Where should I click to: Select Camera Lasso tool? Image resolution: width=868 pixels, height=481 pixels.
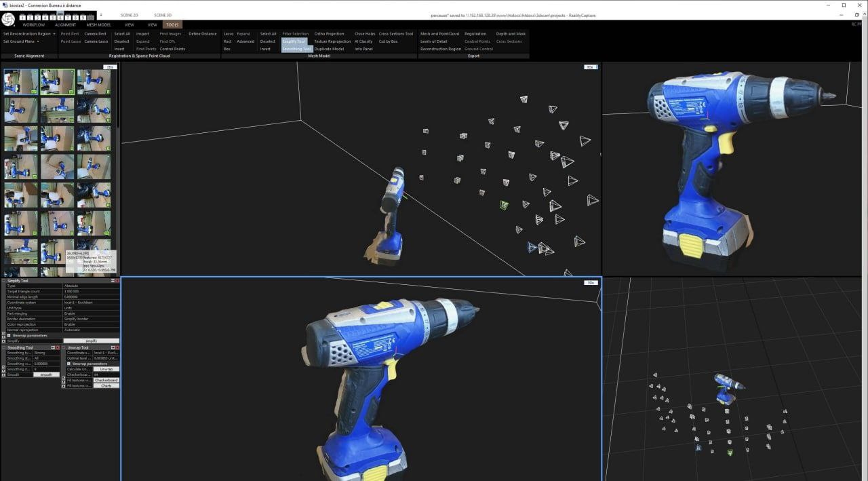tap(96, 41)
